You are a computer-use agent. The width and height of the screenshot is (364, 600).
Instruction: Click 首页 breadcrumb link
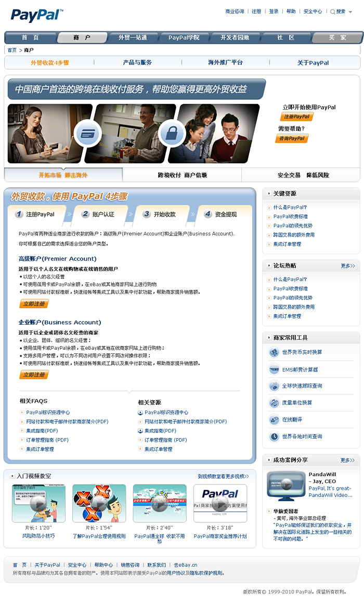coord(12,50)
